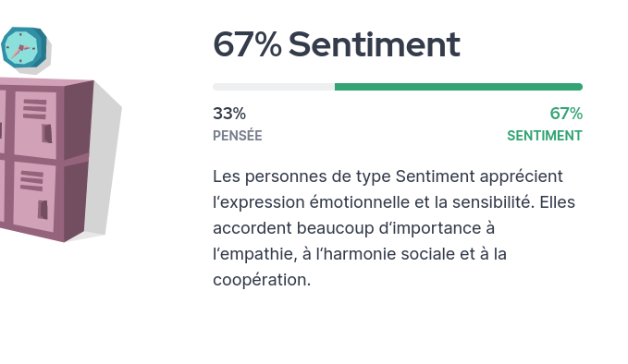Click the teal wall clock illustration

point(24,47)
